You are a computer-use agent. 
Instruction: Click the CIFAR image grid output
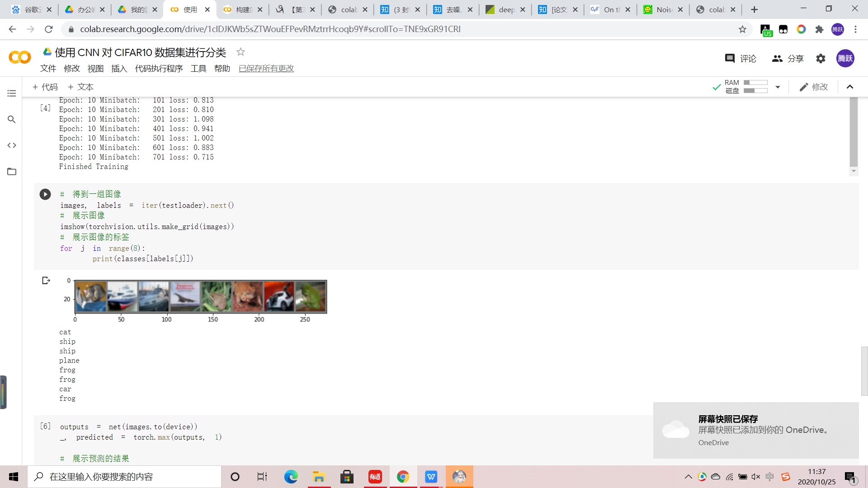(200, 297)
